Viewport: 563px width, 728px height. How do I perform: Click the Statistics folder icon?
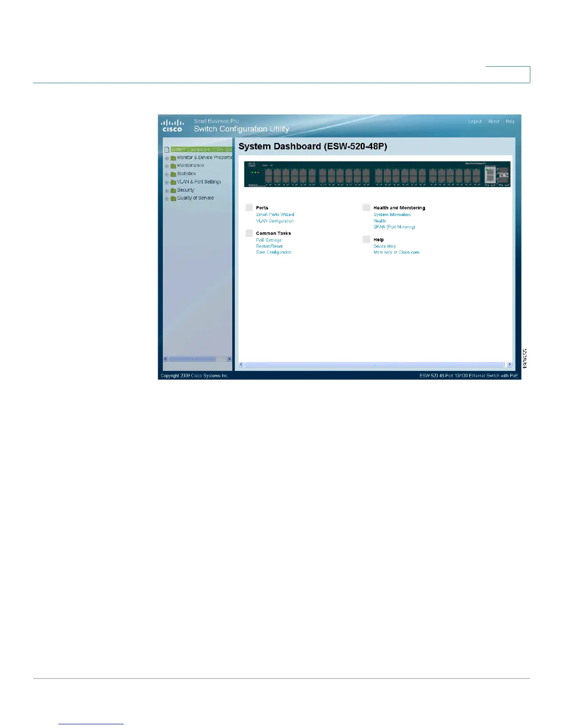173,174
